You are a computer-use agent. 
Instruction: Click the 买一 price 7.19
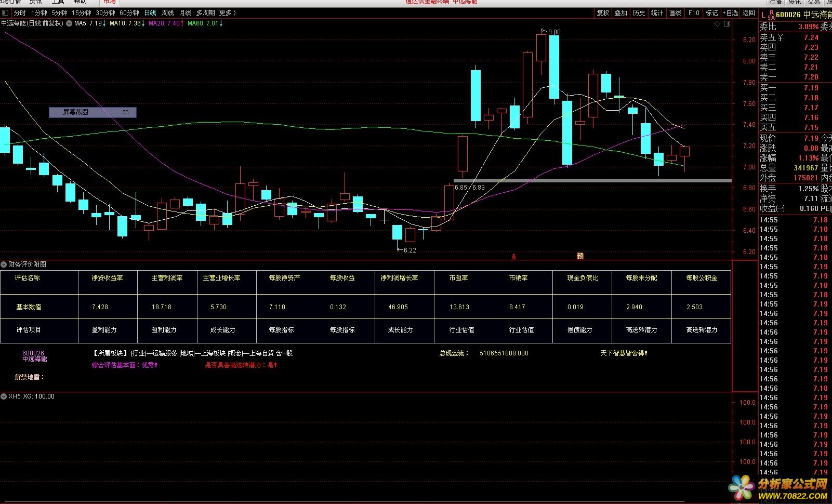(x=811, y=88)
